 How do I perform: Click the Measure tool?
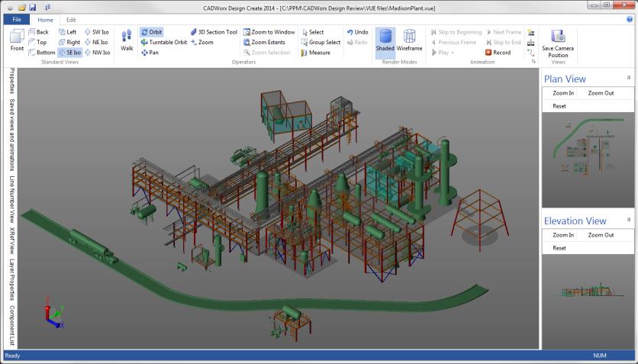[x=315, y=53]
